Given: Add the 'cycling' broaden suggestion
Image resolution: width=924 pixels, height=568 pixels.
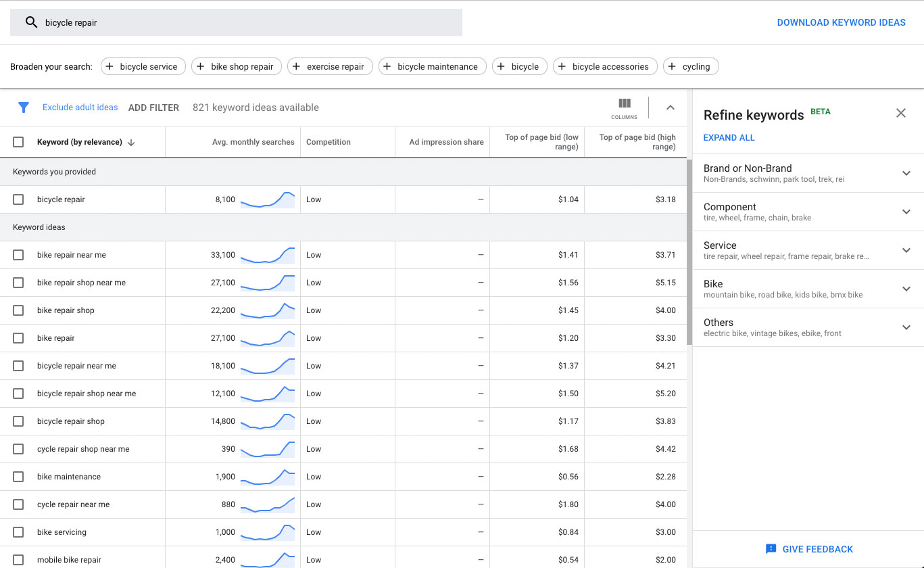Looking at the screenshot, I should (x=691, y=66).
